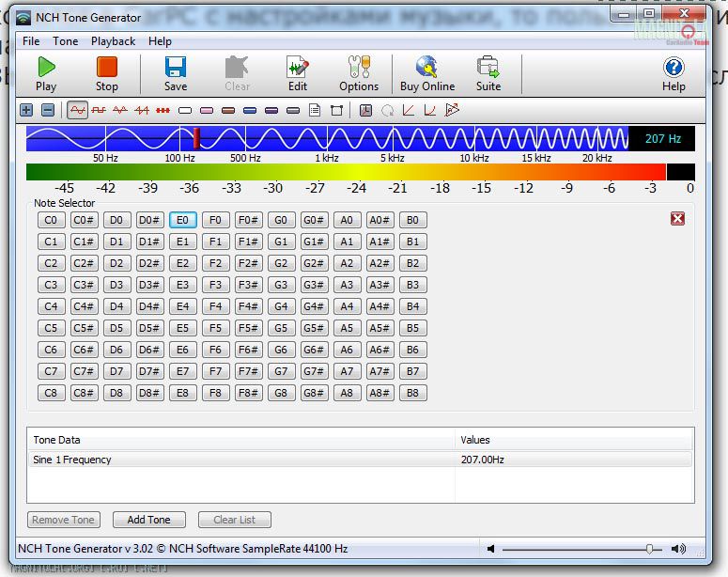
Task: Open the Options settings
Action: (x=359, y=74)
